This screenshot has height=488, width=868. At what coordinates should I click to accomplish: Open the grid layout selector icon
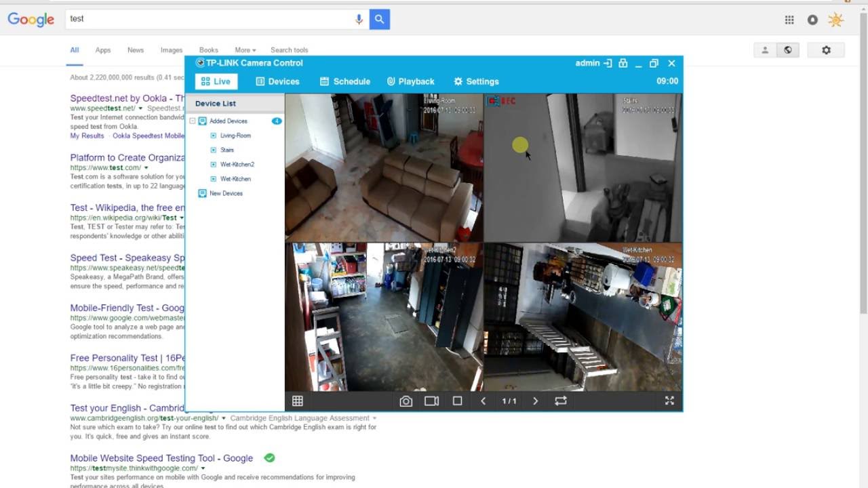(297, 401)
